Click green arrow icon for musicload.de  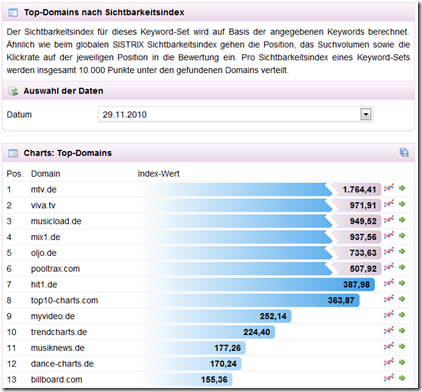402,220
